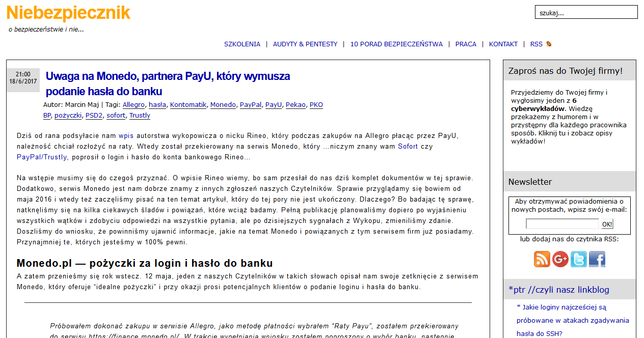Click the 'Monedo.pl — pożyczki za login' subheading

145,263
